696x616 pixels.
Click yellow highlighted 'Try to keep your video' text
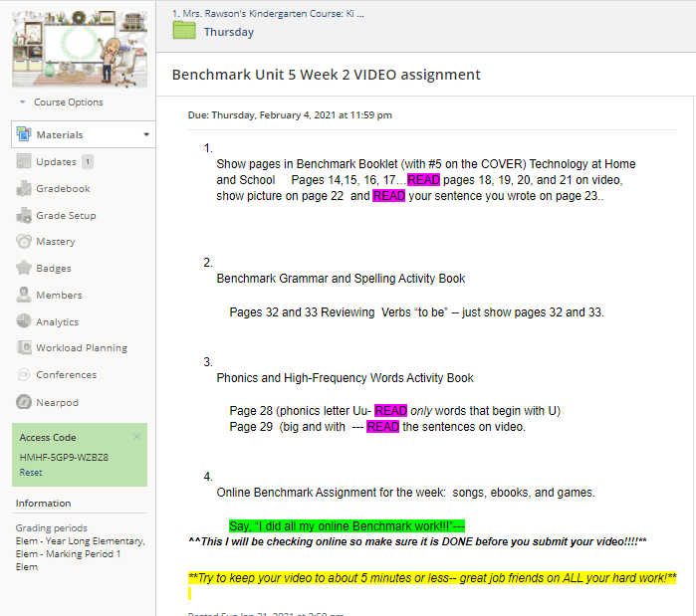pyautogui.click(x=432, y=578)
